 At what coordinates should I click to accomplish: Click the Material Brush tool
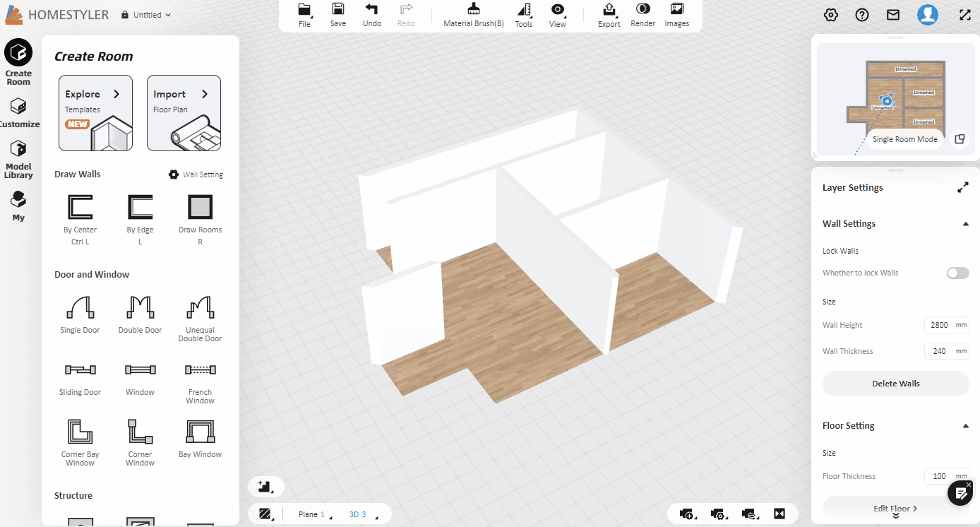tap(474, 15)
